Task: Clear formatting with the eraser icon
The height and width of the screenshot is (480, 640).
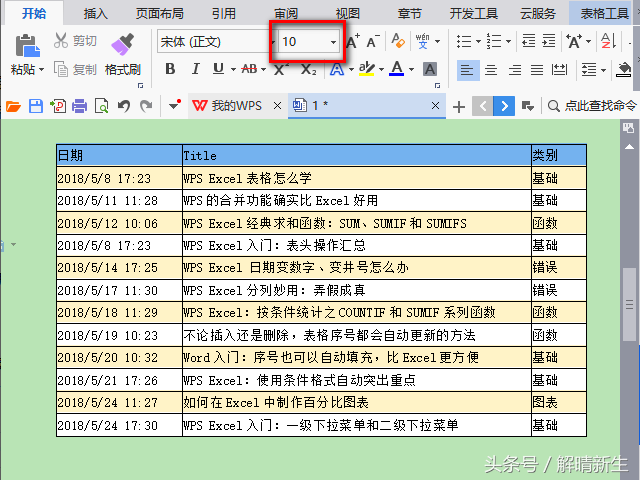Action: coord(398,41)
